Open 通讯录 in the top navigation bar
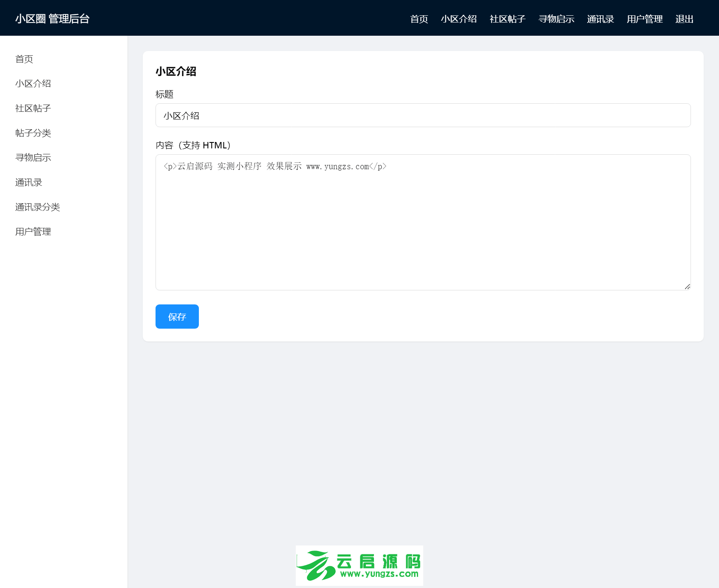 [x=600, y=19]
